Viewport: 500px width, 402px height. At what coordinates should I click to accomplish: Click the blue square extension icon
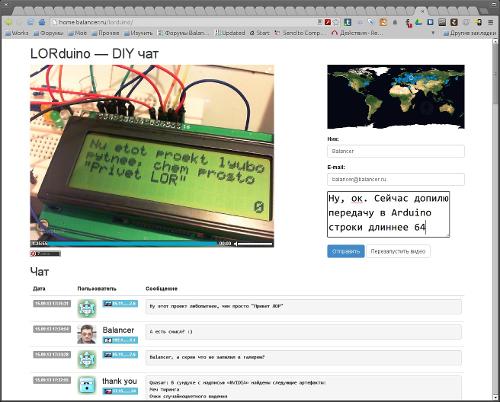tap(430, 22)
